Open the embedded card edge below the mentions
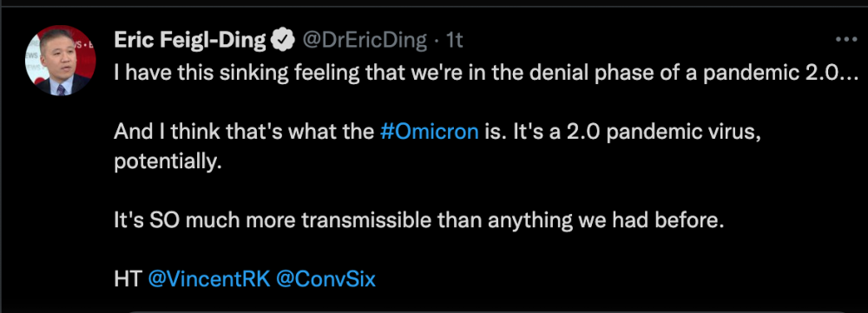Viewport: 868px width, 313px height. [x=487, y=310]
